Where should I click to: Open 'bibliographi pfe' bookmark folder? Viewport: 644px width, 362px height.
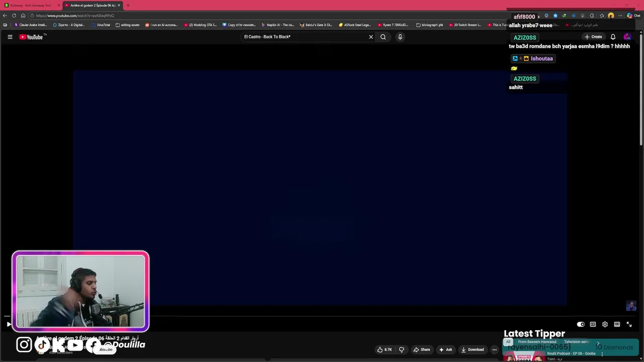click(x=430, y=25)
